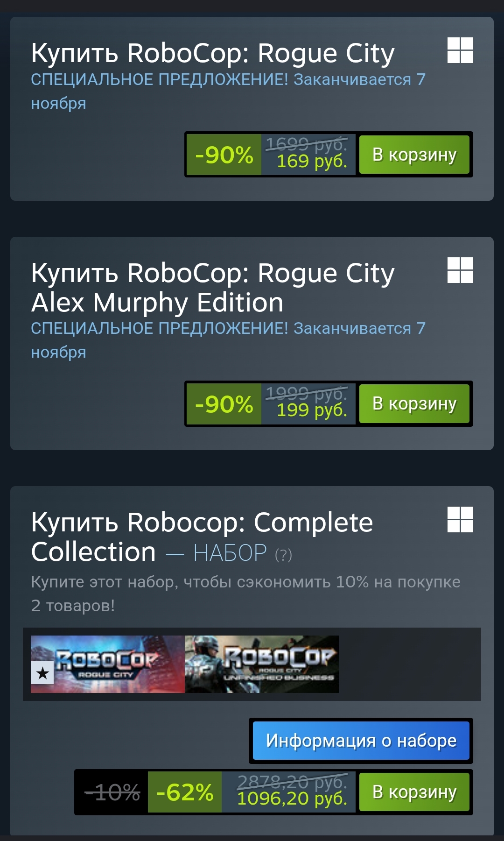Open the RoboCop Rogue City game thumbnail
This screenshot has height=841, width=504.
click(108, 664)
